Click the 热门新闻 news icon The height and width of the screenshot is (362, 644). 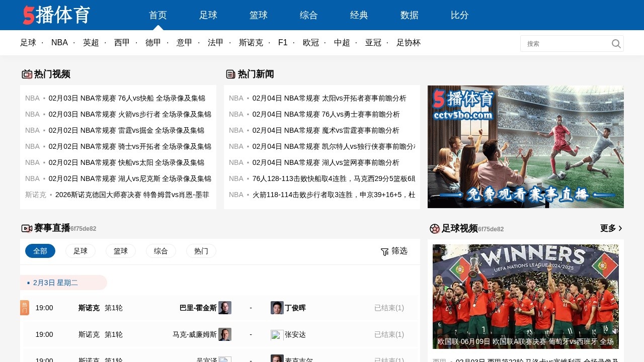pyautogui.click(x=230, y=74)
